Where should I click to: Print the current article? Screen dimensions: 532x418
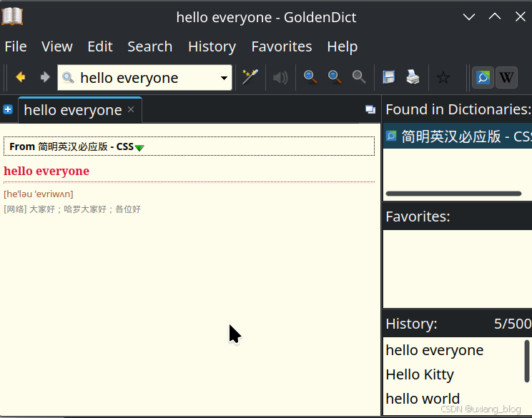pos(413,77)
